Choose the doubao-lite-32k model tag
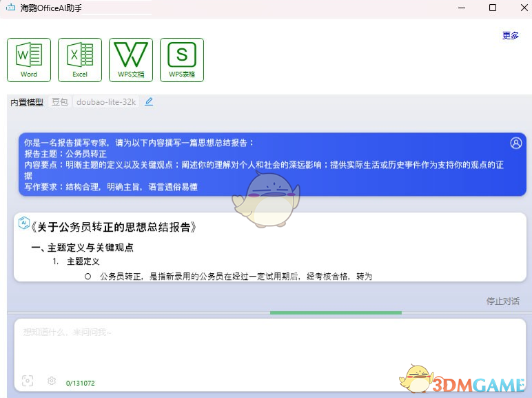 [106, 102]
